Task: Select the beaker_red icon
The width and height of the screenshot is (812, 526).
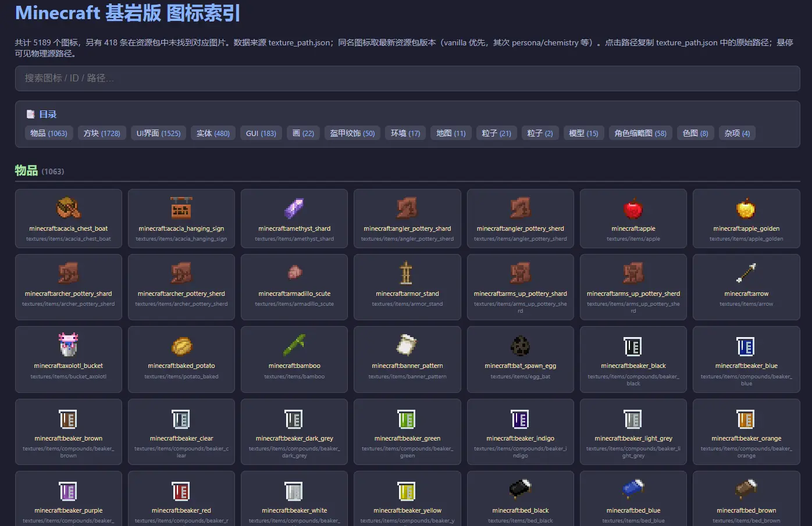Action: click(181, 491)
